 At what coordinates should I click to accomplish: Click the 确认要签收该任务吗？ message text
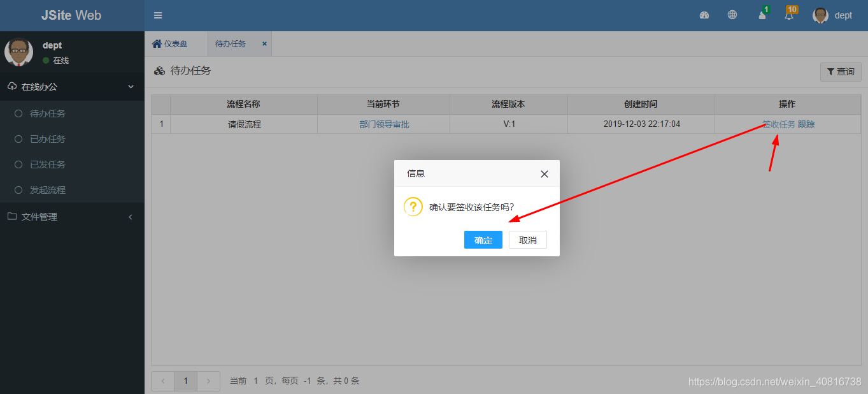[x=472, y=207]
